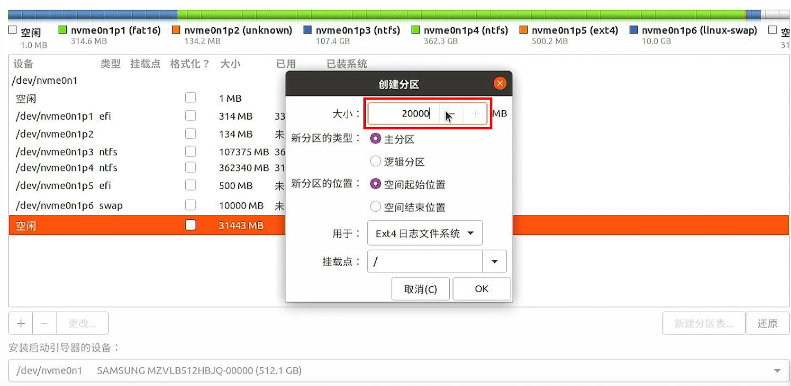This screenshot has width=791, height=386.
Task: Toggle format checkbox for nvme0n1p2
Action: tap(190, 134)
